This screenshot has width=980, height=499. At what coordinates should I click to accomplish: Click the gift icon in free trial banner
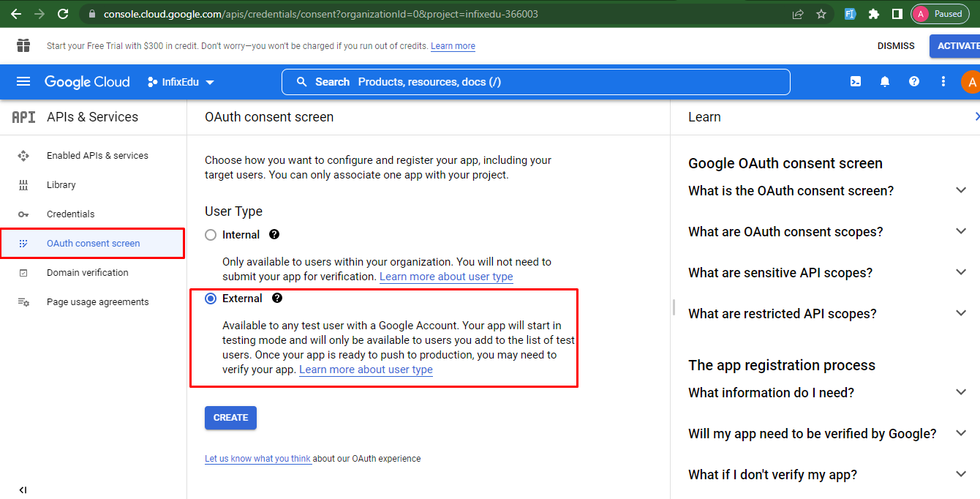[23, 45]
